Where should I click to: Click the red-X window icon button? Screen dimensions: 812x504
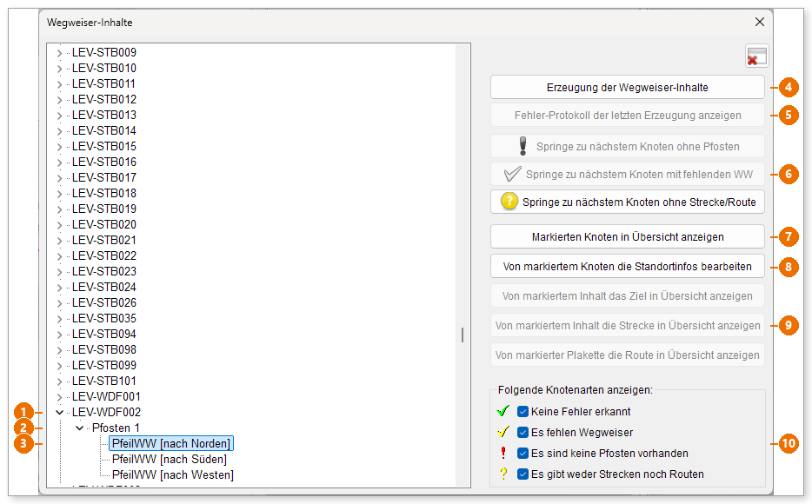(x=756, y=56)
